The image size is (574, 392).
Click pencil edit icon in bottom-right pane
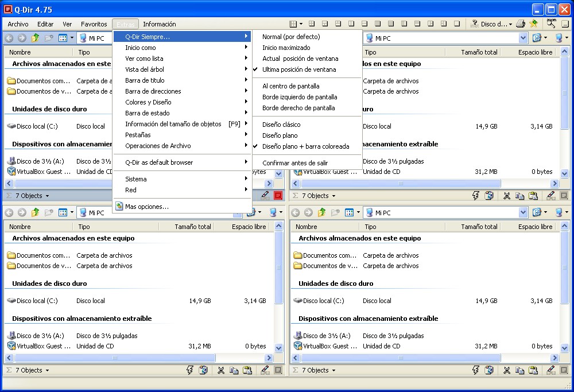[x=551, y=370]
